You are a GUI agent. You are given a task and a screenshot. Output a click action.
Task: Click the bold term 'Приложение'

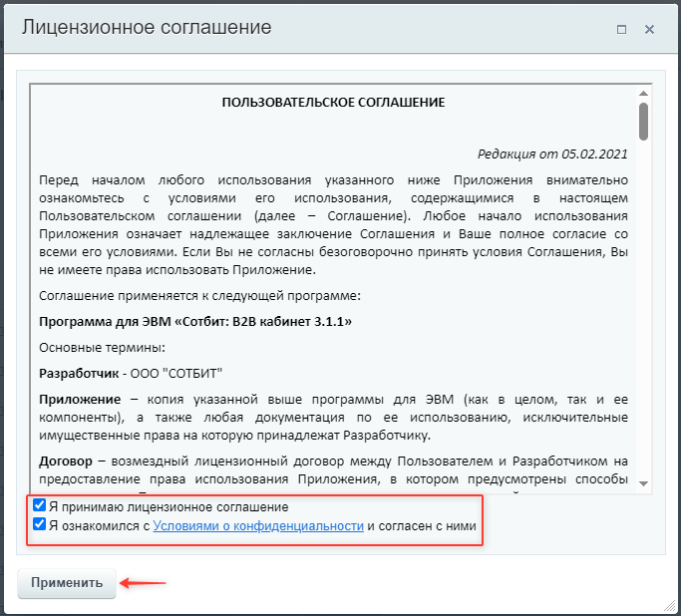pos(80,400)
